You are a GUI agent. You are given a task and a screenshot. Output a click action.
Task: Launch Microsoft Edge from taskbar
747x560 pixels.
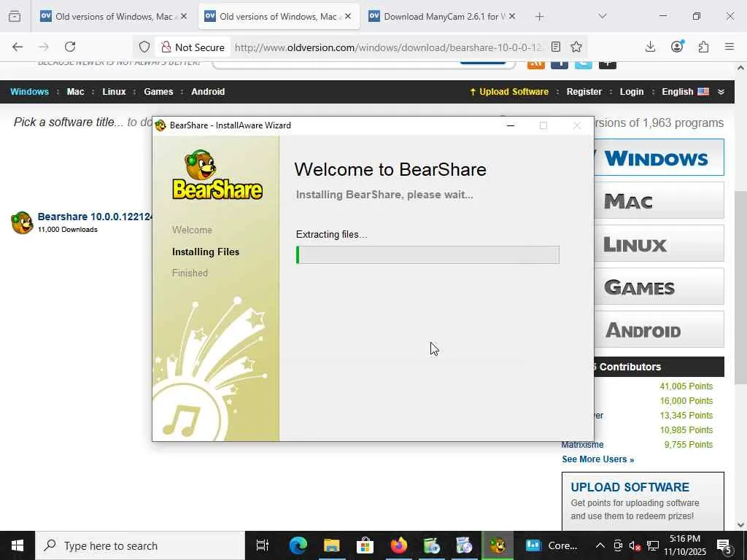298,545
